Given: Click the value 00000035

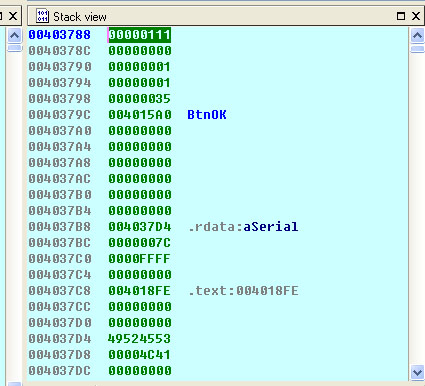Looking at the screenshot, I should 140,99.
